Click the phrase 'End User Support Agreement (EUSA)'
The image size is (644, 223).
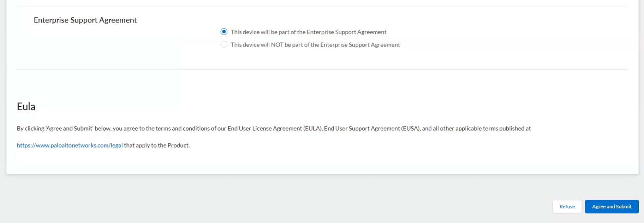pos(372,129)
